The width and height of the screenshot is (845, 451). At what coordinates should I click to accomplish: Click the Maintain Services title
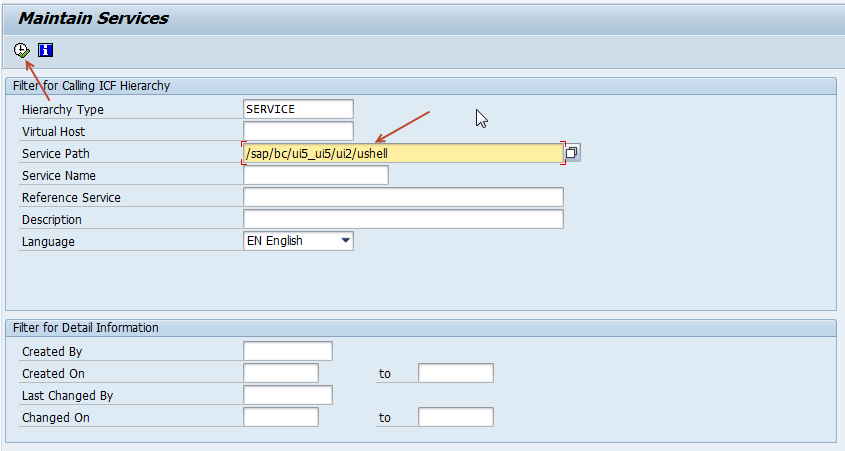tap(93, 18)
